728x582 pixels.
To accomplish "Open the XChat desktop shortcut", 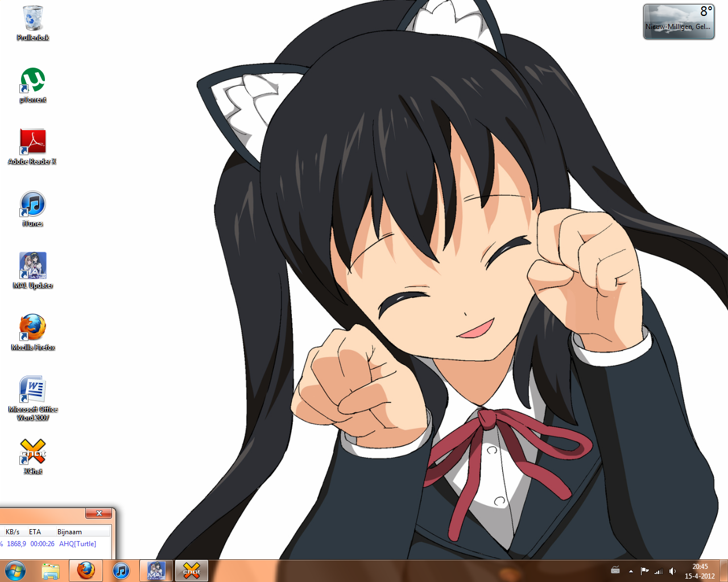I will 33,456.
